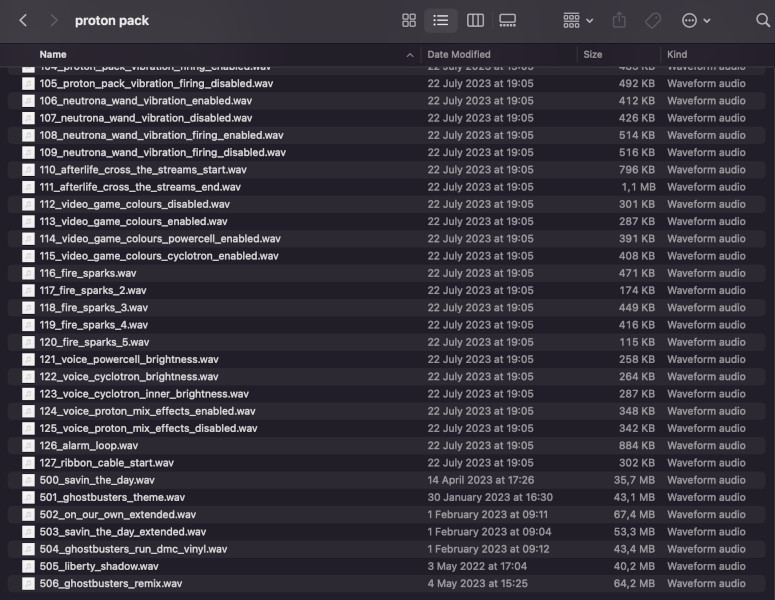Click file icon of 112_video_game_colours_disabled.wav
This screenshot has width=775, height=600.
pos(29,205)
